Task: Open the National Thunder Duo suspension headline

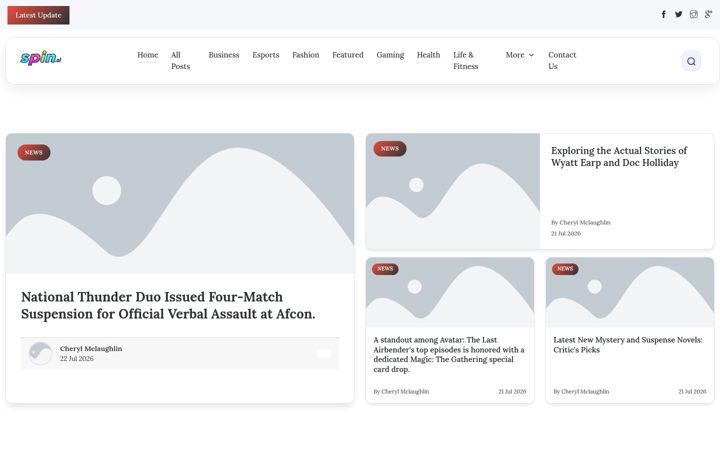Action: [x=168, y=305]
